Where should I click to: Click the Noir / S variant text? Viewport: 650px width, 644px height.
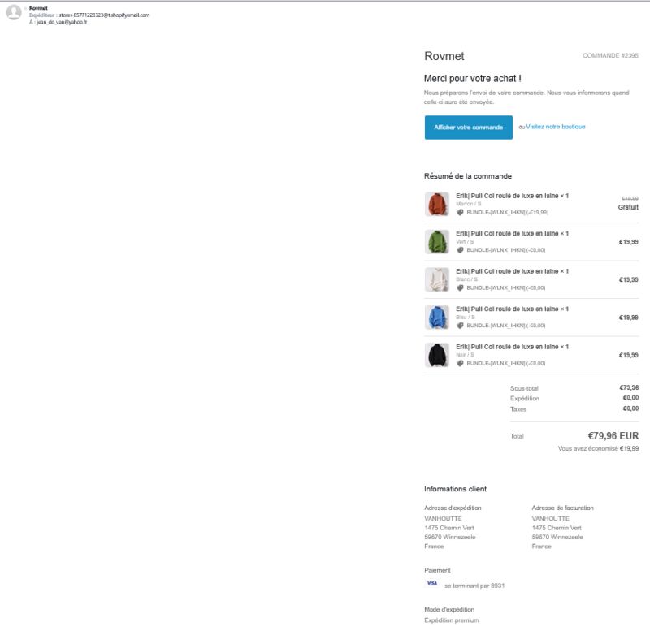tap(465, 355)
